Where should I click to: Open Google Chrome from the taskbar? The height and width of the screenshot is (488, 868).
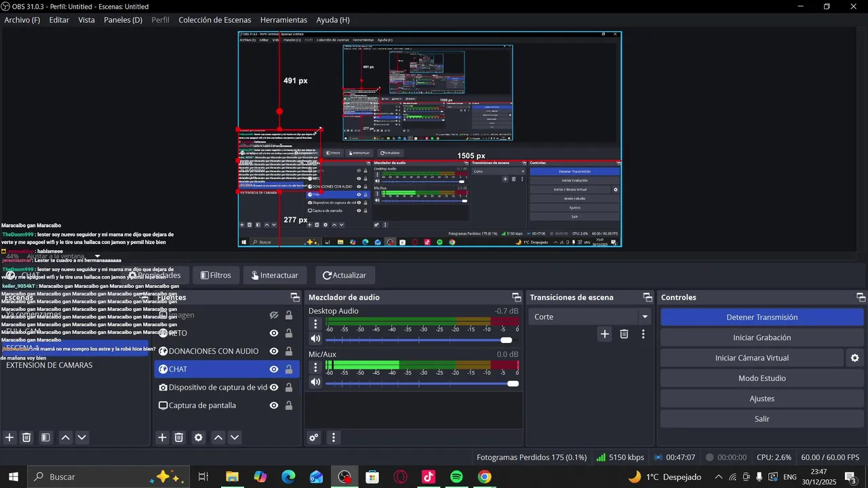[484, 477]
